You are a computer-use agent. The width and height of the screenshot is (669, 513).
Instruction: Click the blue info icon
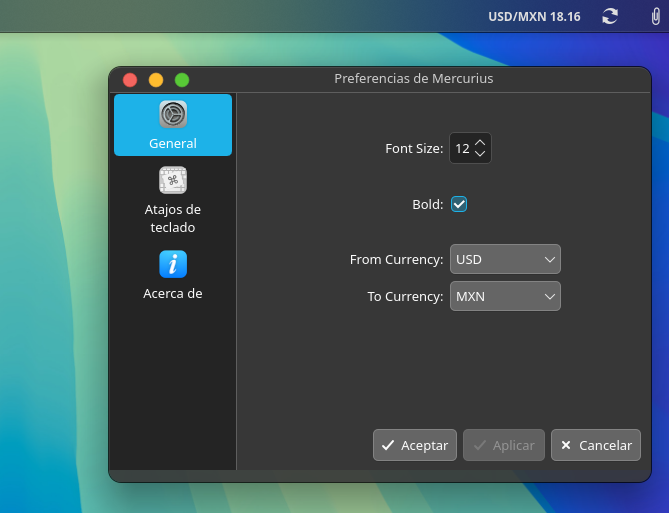pos(173,264)
